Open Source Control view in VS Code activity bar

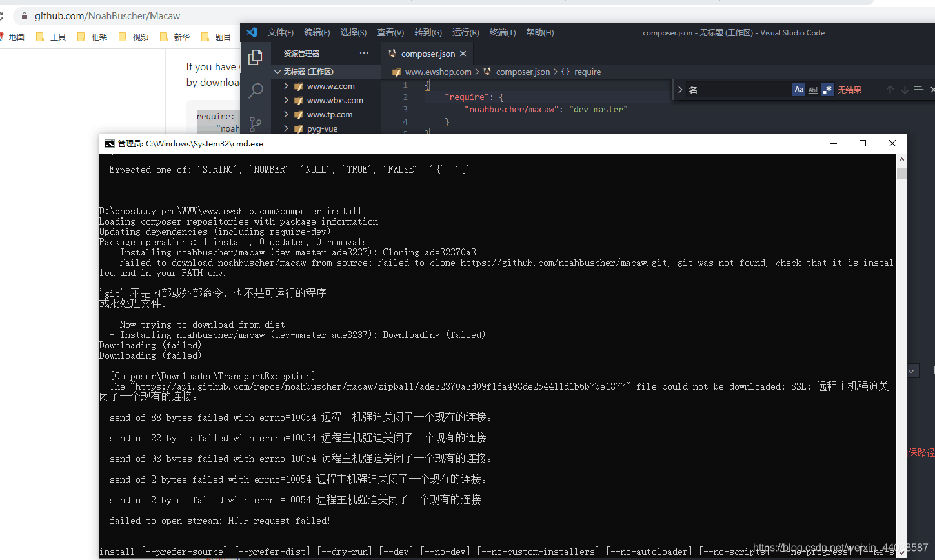[x=256, y=123]
